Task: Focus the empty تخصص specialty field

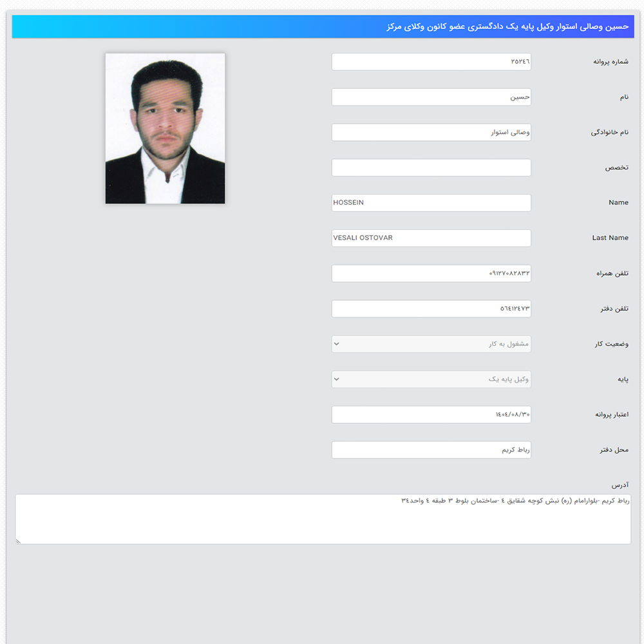Action: 431,167
